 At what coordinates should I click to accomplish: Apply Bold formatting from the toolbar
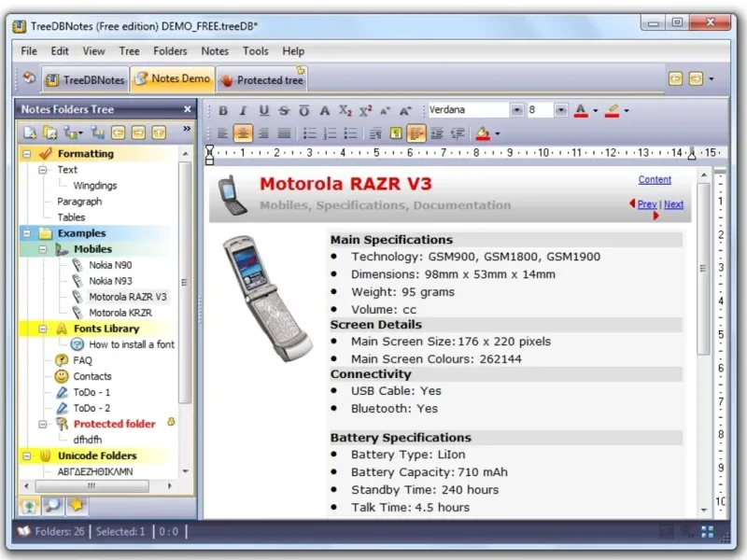click(x=222, y=110)
